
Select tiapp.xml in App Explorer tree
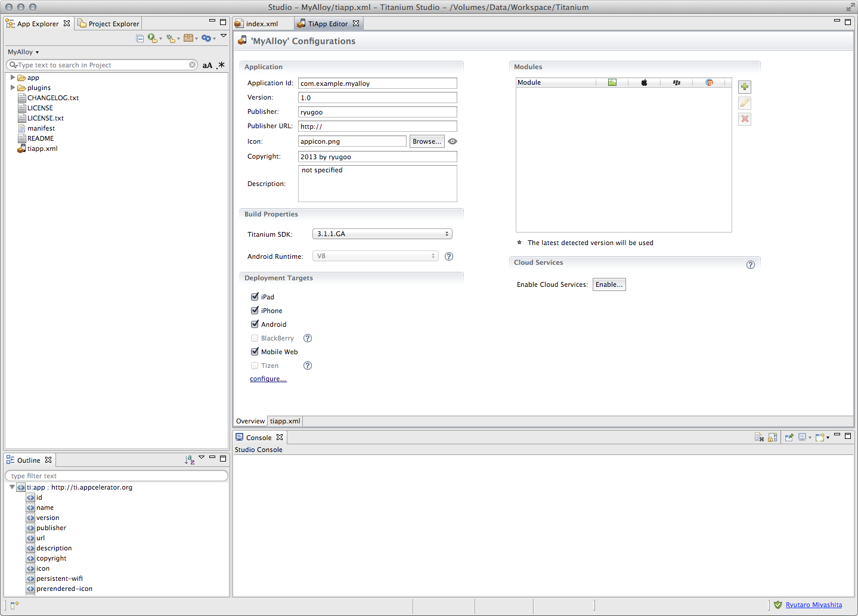38,148
